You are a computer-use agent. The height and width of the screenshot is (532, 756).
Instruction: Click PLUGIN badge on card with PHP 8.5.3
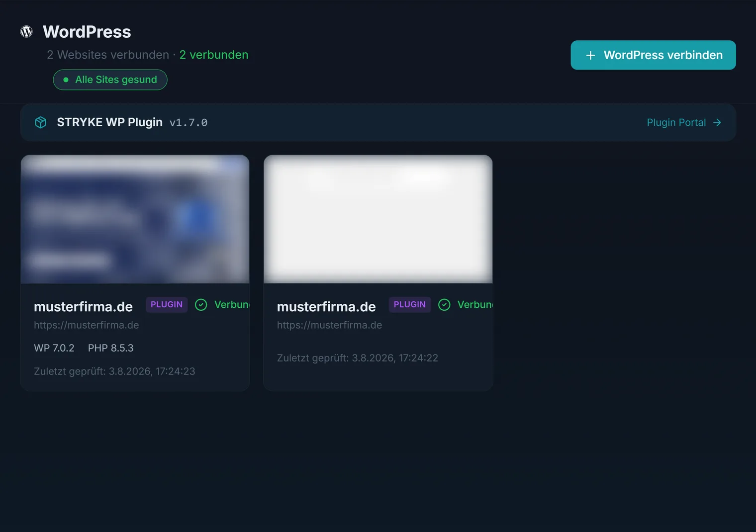(x=167, y=305)
